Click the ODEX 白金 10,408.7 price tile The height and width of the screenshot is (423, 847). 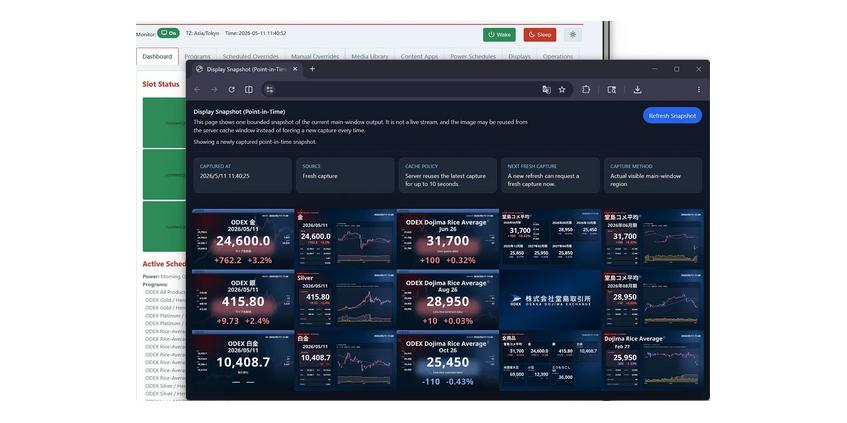click(x=243, y=359)
